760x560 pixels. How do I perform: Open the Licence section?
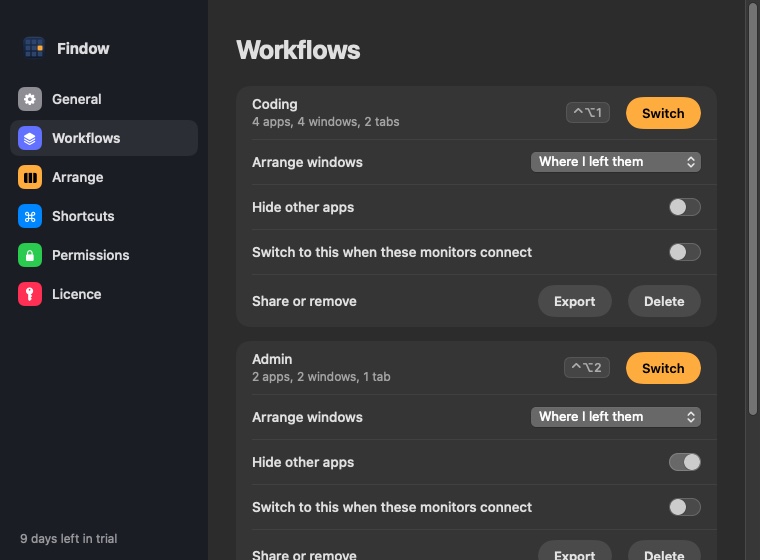coord(104,294)
